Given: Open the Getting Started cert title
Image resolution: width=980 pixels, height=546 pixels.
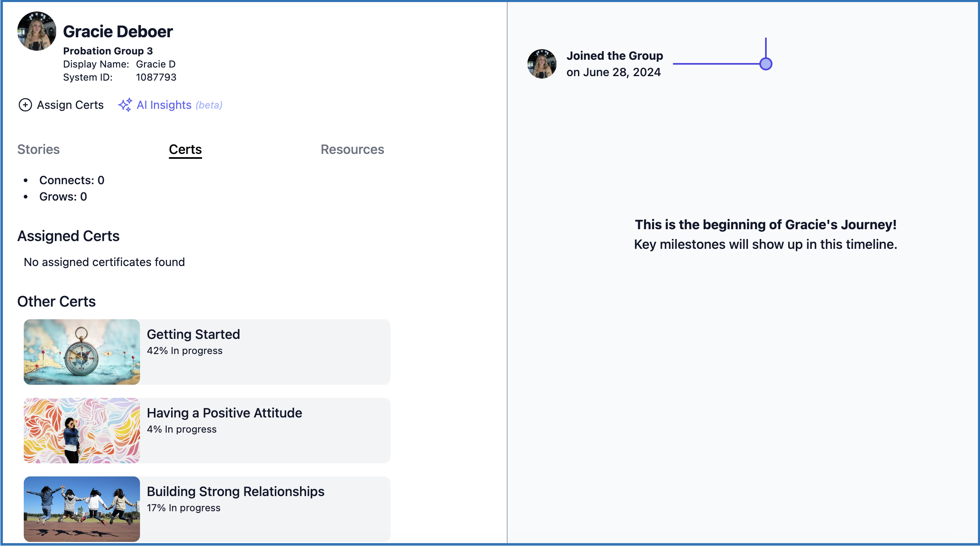Looking at the screenshot, I should (x=193, y=334).
